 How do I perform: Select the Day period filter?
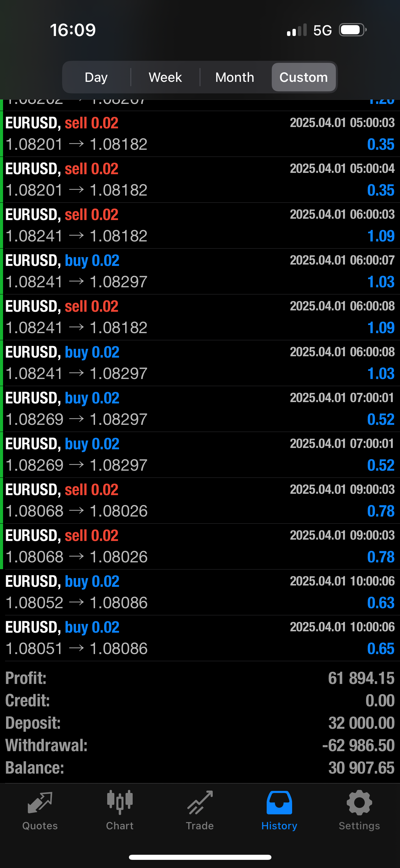(96, 77)
